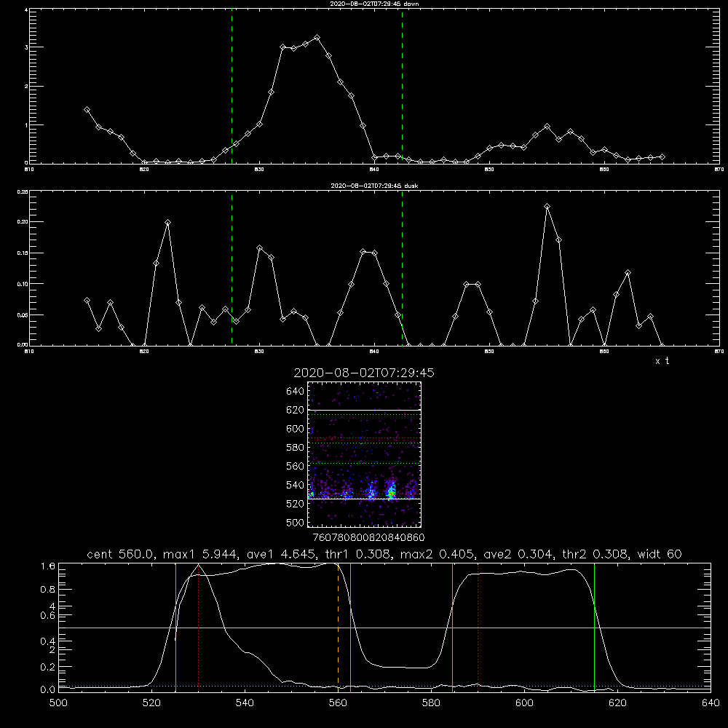Click the green solid line just right of 560
Viewport: 728px width, 728px height.
350,628
